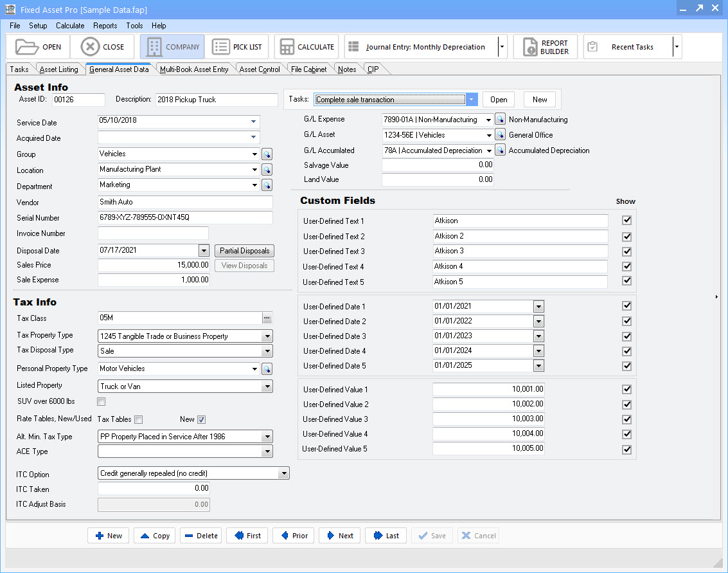Enable the SUV over 6000 lbs checkbox

[x=101, y=401]
